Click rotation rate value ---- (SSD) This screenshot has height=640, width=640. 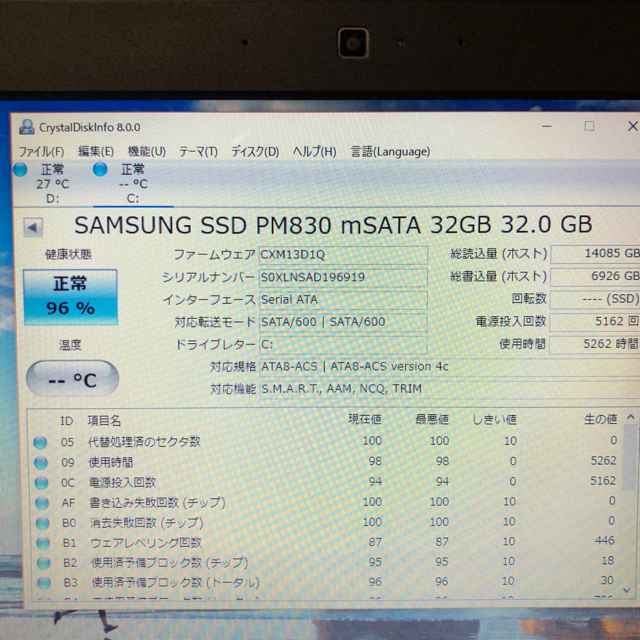pos(595,299)
